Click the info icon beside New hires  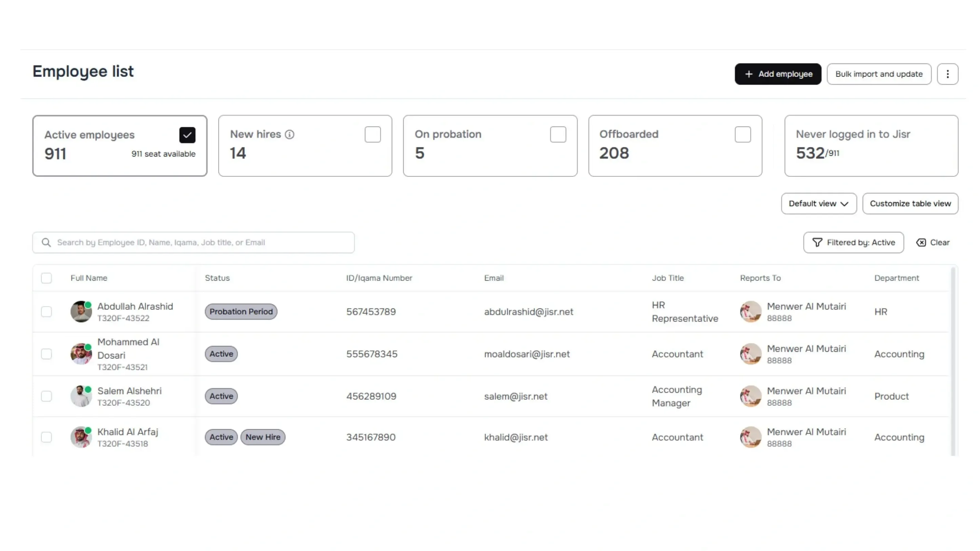click(290, 134)
